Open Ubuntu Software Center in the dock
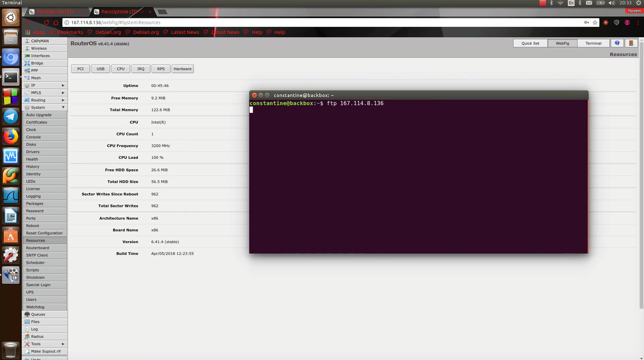The height and width of the screenshot is (360, 644). point(11,236)
